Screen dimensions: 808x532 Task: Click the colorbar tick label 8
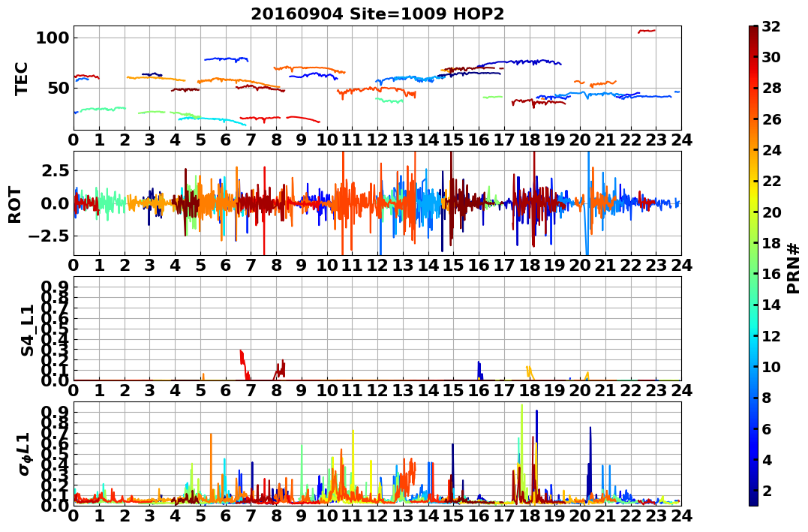point(767,398)
